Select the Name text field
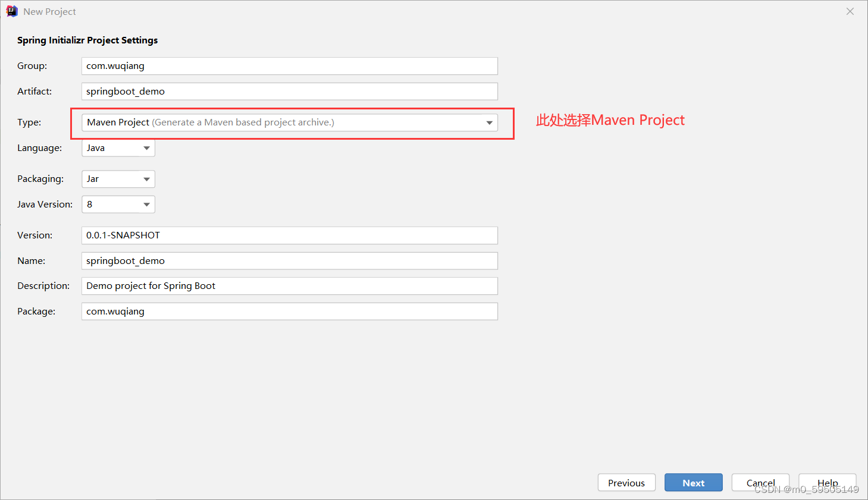Image resolution: width=868 pixels, height=500 pixels. 290,261
